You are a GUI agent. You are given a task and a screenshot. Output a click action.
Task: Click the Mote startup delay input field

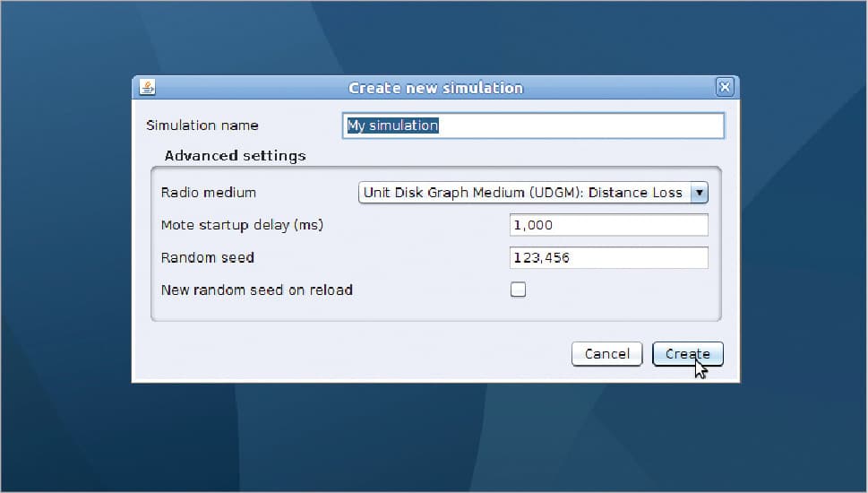tap(608, 225)
